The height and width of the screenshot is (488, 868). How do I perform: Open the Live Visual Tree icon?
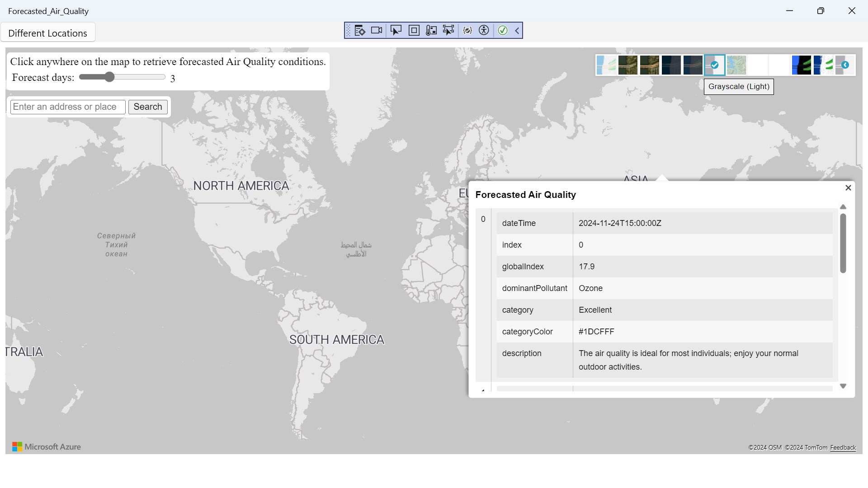360,30
